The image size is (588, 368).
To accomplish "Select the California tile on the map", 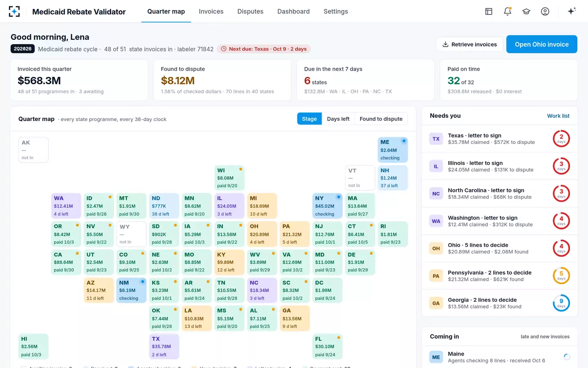I will 66,262.
